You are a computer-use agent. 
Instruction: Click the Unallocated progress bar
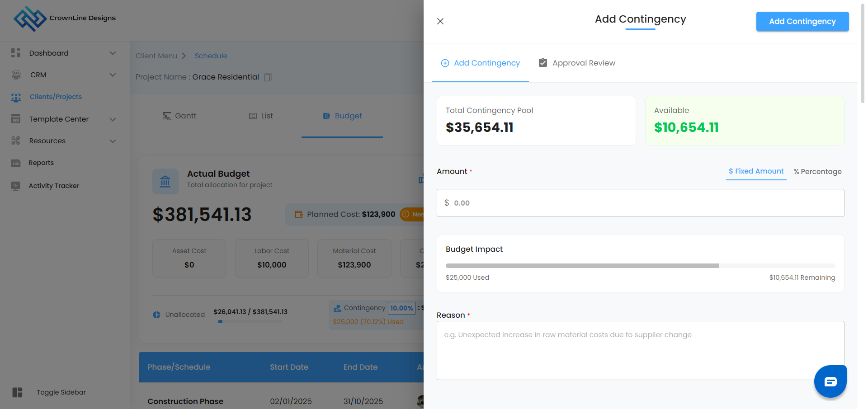tap(250, 322)
